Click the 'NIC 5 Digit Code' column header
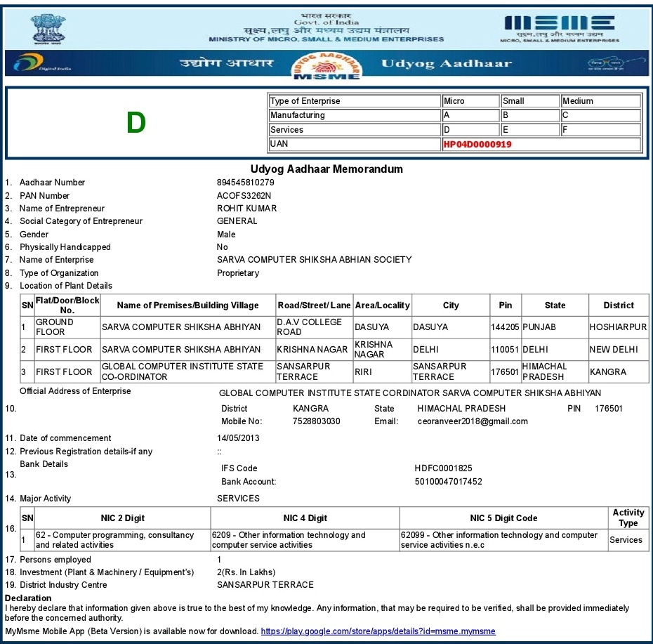Screen dimensions: 653x644 coord(503,518)
